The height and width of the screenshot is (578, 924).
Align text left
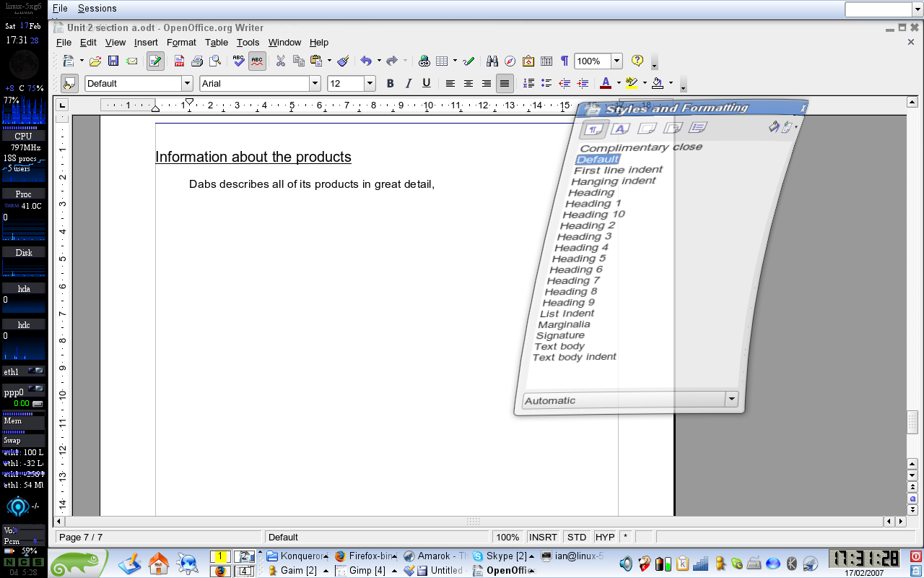450,84
